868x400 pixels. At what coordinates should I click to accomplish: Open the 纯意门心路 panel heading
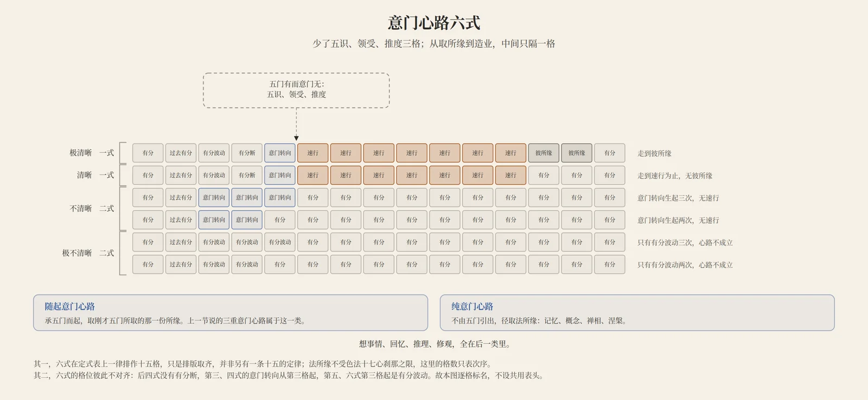tap(472, 306)
